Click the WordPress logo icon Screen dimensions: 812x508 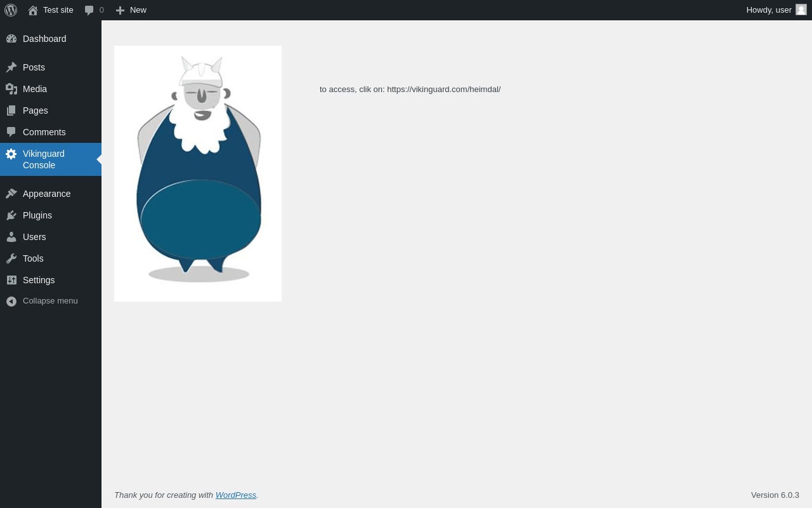coord(11,10)
